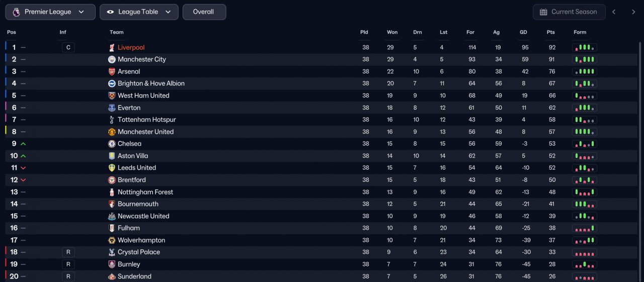Click the champions 'C' info badge for Liverpool
Image resolution: width=644 pixels, height=282 pixels.
[x=68, y=47]
